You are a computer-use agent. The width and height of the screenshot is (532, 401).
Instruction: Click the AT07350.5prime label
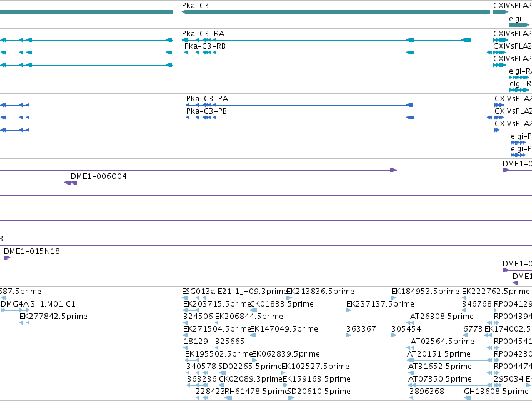[x=439, y=379]
